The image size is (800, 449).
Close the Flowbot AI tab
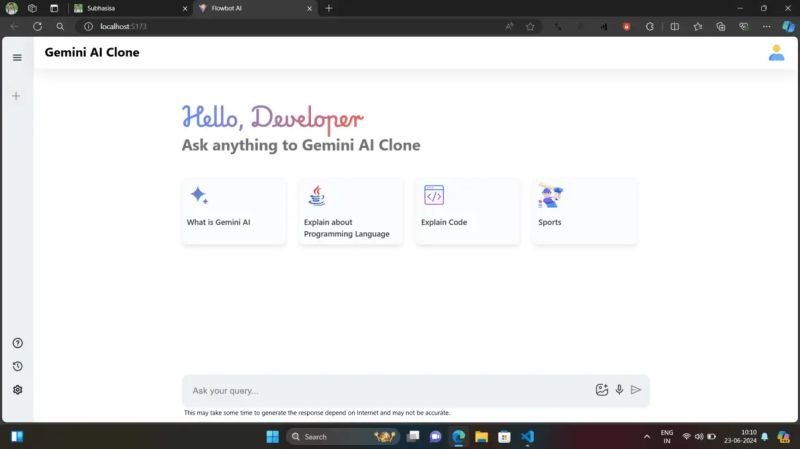(309, 9)
